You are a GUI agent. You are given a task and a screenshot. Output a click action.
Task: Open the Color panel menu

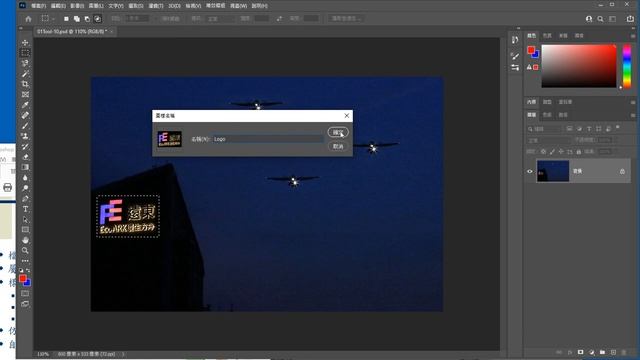tap(633, 36)
